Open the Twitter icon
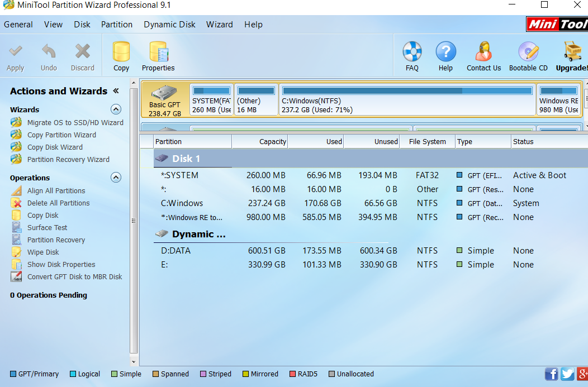588x387 pixels. (567, 374)
